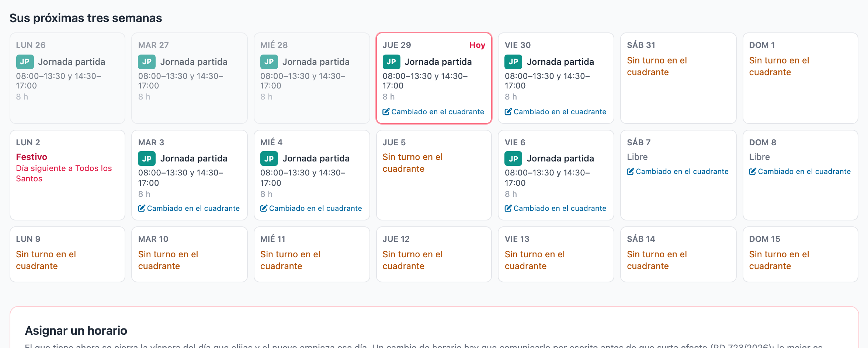Select the JP badge on MIÉ 4

269,159
